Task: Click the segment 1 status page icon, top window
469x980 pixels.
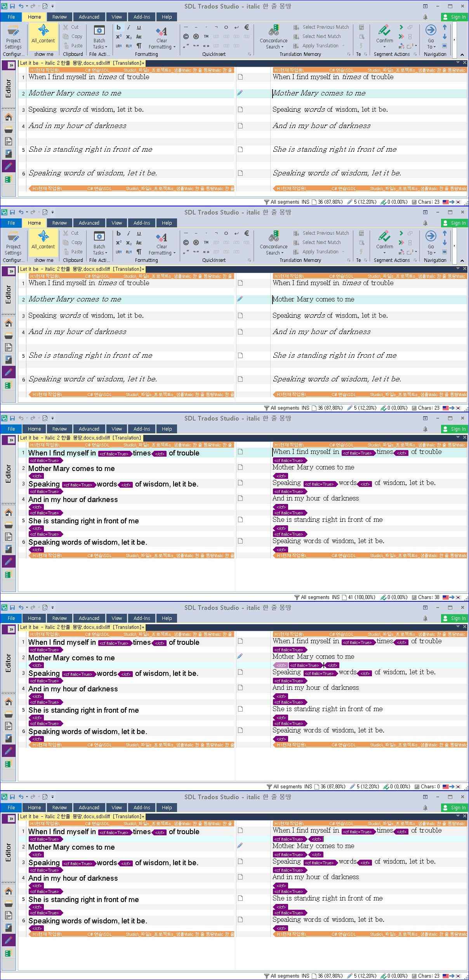Action: 240,77
